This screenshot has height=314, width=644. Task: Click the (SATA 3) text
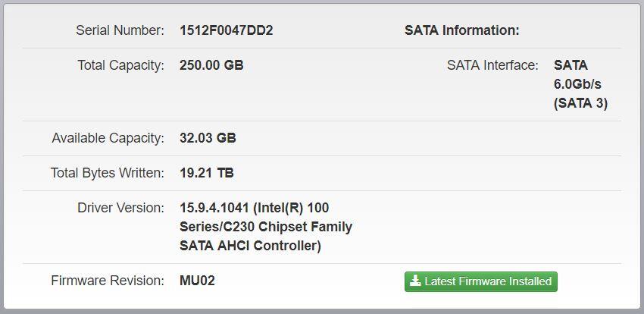[580, 103]
